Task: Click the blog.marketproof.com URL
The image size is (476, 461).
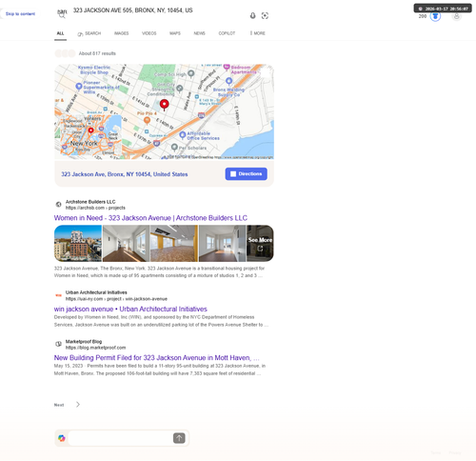Action: pyautogui.click(x=95, y=348)
